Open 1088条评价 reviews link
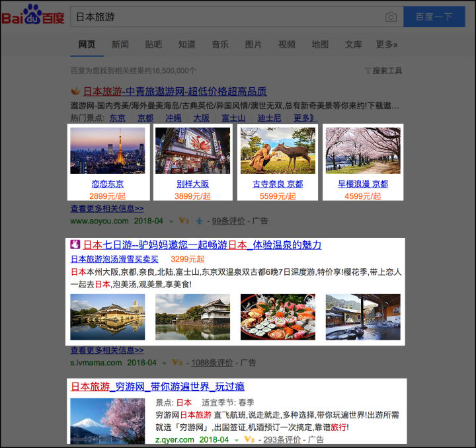 coord(212,363)
